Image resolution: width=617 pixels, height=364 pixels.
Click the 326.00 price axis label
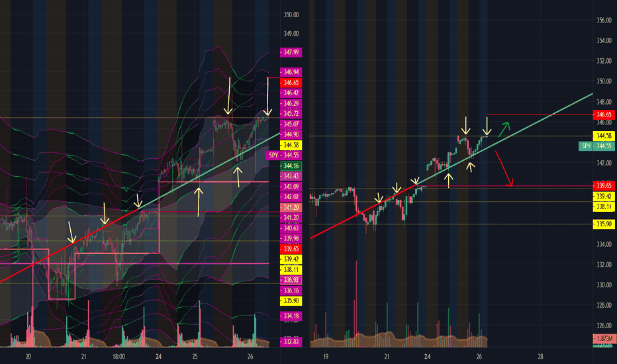point(604,326)
